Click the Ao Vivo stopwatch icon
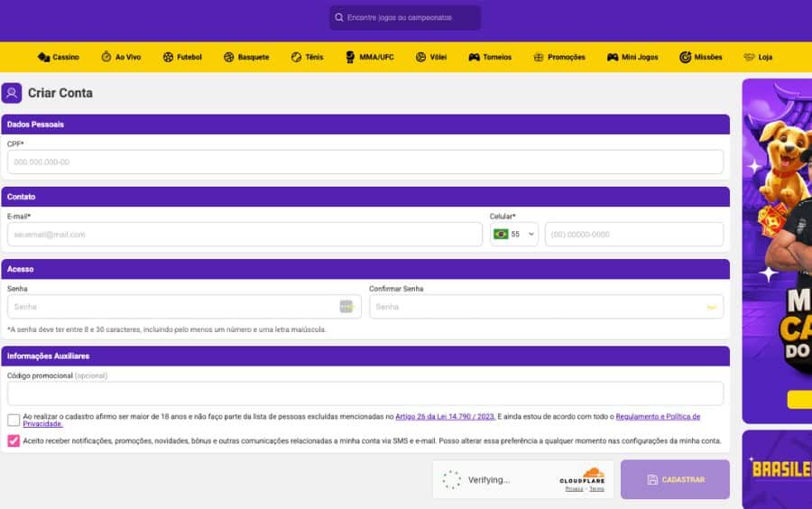This screenshot has width=812, height=509. 106,57
